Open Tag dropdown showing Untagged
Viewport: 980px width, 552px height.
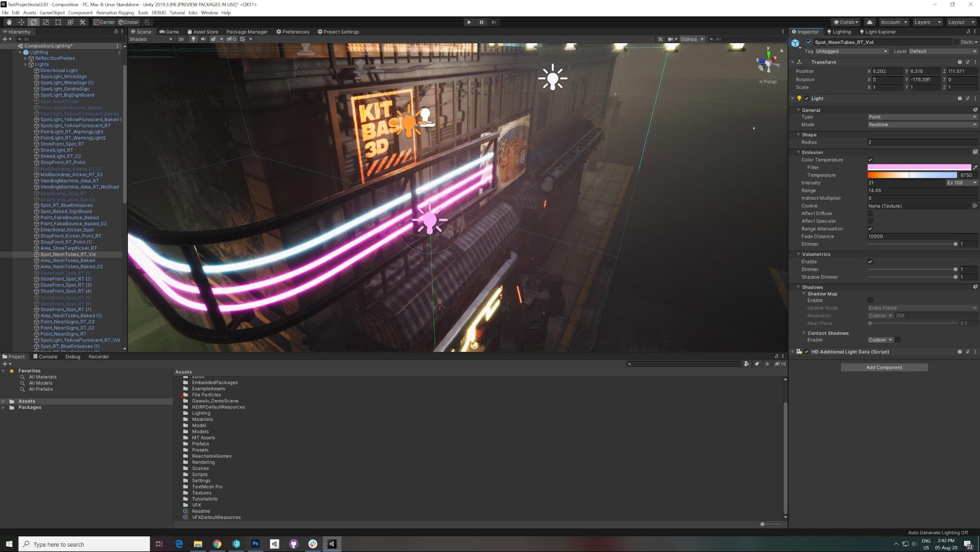point(852,52)
